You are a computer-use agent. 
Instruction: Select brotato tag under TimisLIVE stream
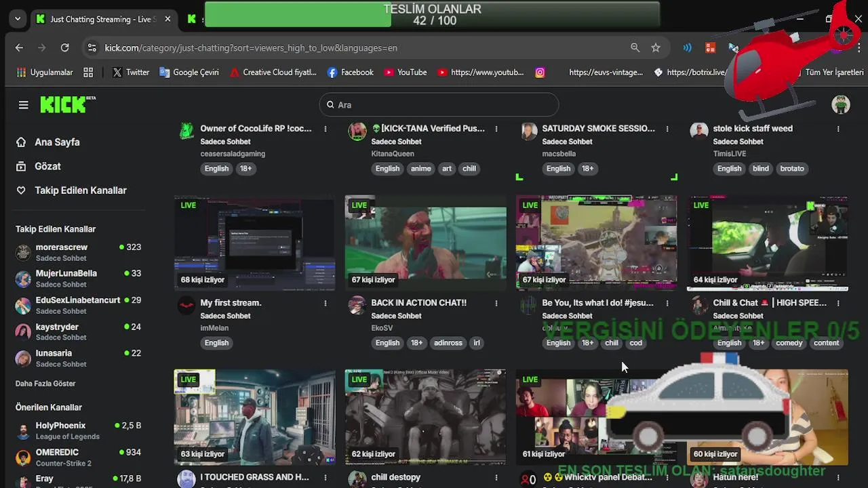point(792,169)
